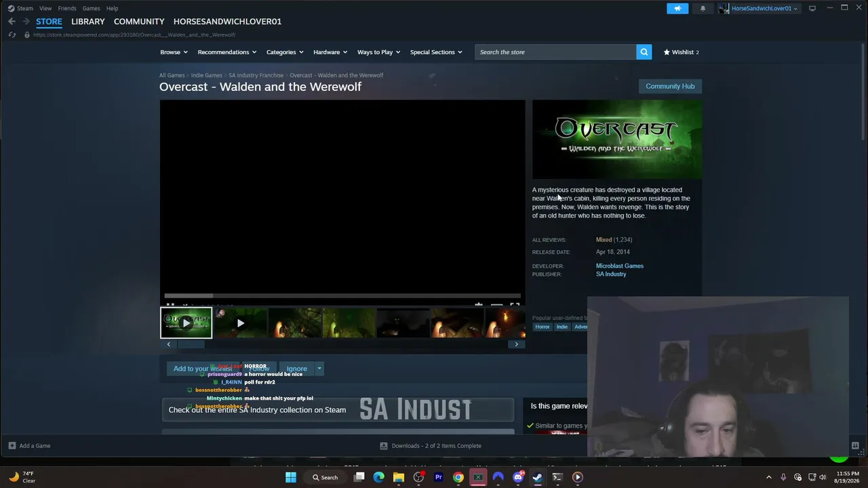Switch to the COMMUNITY tab
This screenshot has height=488, width=868.
[x=139, y=22]
